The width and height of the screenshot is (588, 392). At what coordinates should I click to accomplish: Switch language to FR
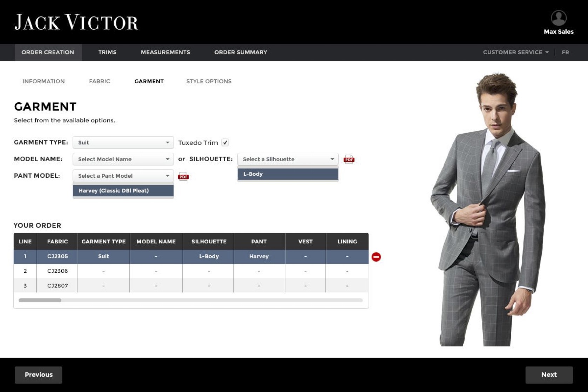[565, 52]
